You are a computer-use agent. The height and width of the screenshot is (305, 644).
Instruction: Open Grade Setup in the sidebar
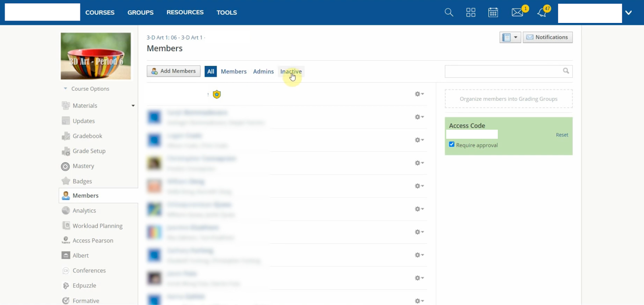(89, 151)
